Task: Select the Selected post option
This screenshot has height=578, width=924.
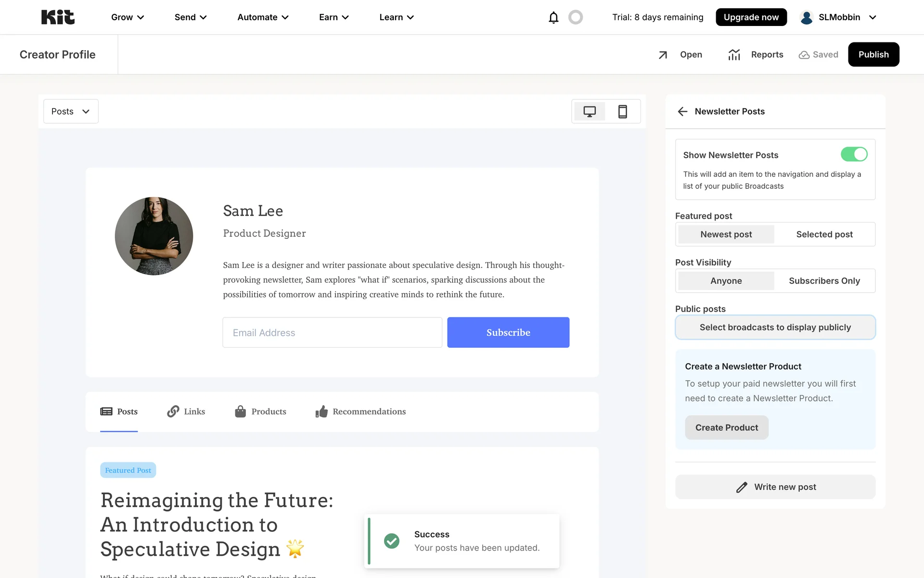Action: click(x=824, y=235)
